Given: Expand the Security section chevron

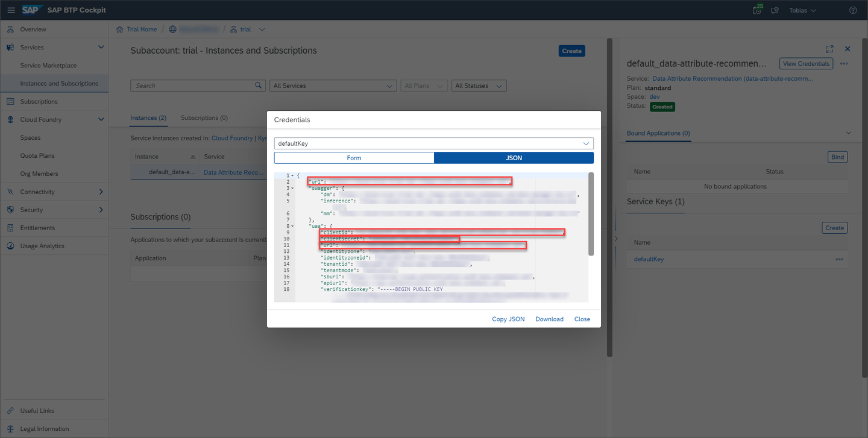Looking at the screenshot, I should [101, 210].
